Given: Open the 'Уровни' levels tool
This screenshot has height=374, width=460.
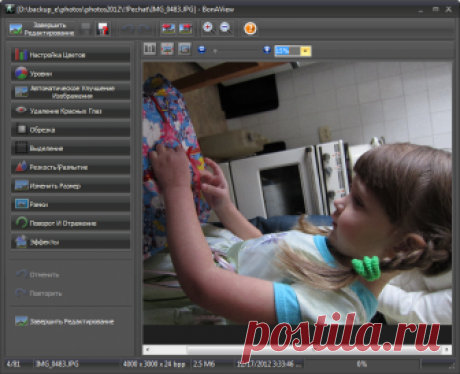Looking at the screenshot, I should [71, 73].
